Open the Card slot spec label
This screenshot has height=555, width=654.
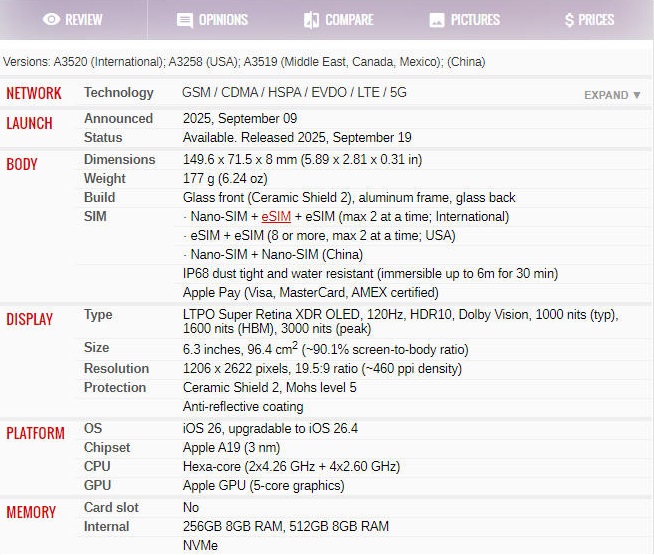(111, 508)
